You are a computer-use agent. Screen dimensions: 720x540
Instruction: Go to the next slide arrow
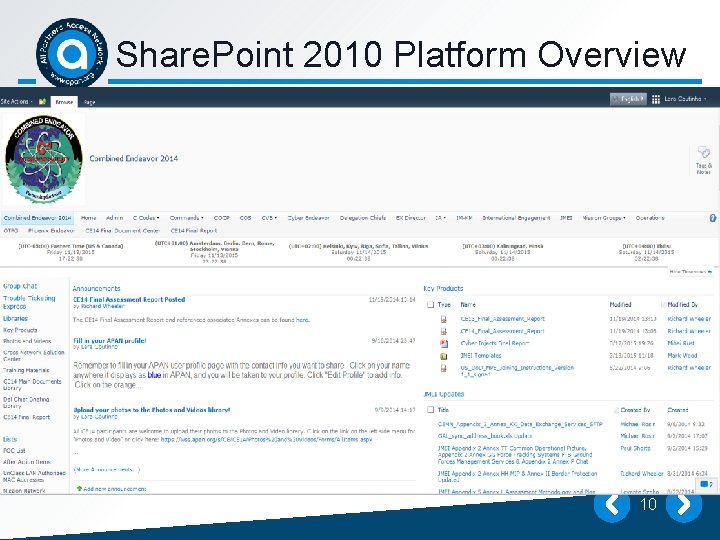point(684,505)
